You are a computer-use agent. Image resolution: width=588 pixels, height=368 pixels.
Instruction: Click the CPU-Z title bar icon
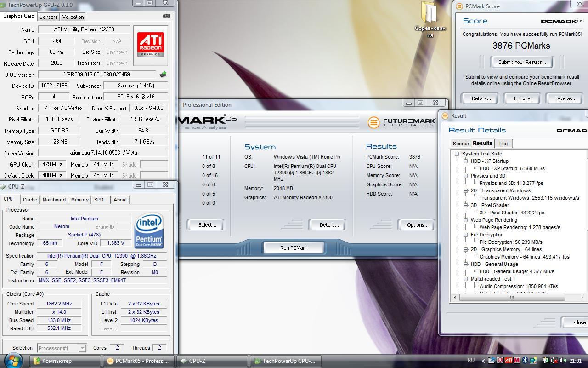3,186
